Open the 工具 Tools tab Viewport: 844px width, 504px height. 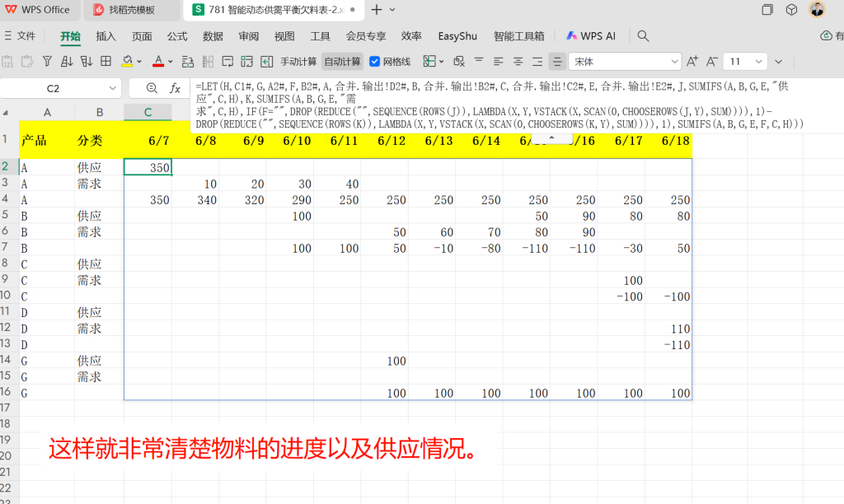320,36
